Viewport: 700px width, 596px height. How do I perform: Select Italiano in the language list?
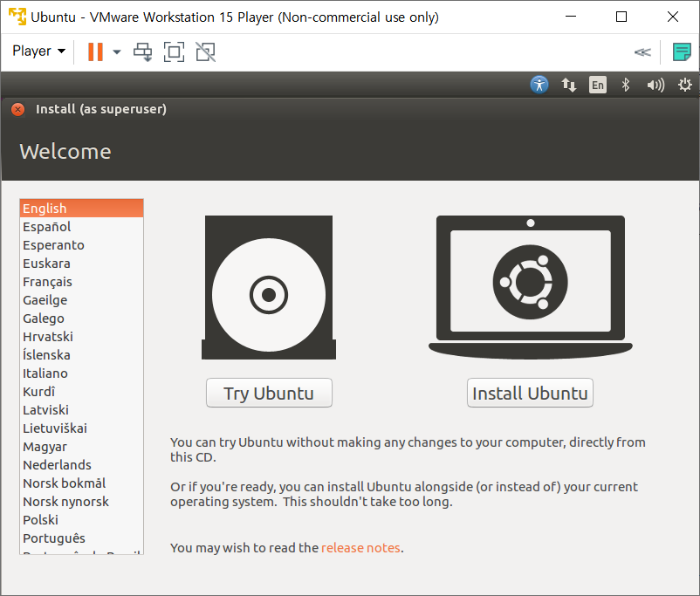pos(81,373)
